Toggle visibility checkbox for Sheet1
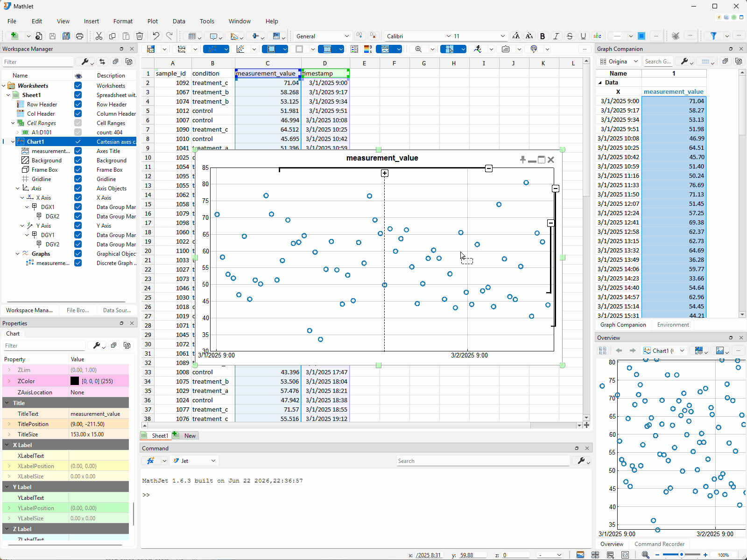Image resolution: width=747 pixels, height=560 pixels. point(78,95)
